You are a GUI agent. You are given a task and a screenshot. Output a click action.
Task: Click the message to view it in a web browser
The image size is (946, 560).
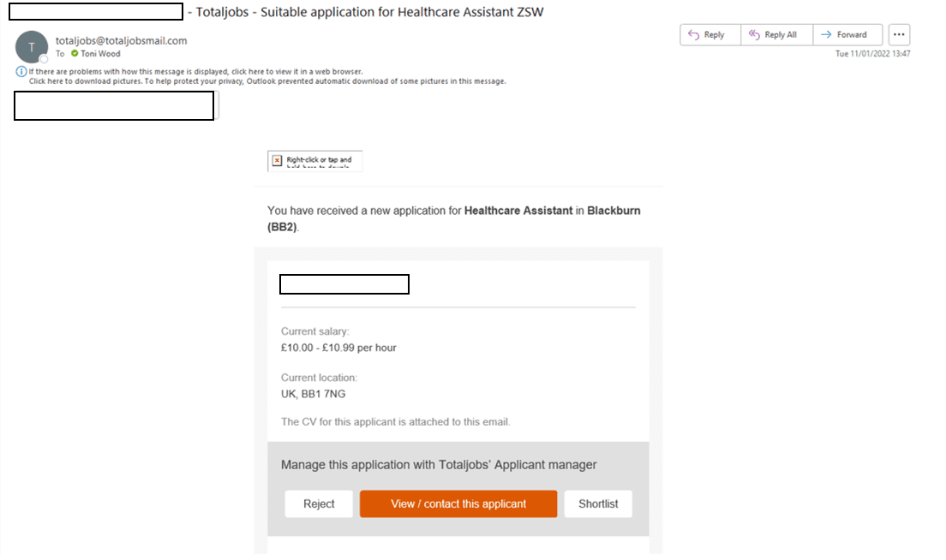pyautogui.click(x=197, y=72)
